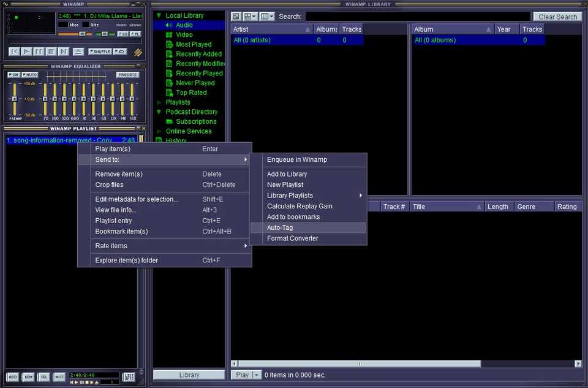Click the Video icon in library tree
Viewport: 588px width, 388px height.
[169, 35]
